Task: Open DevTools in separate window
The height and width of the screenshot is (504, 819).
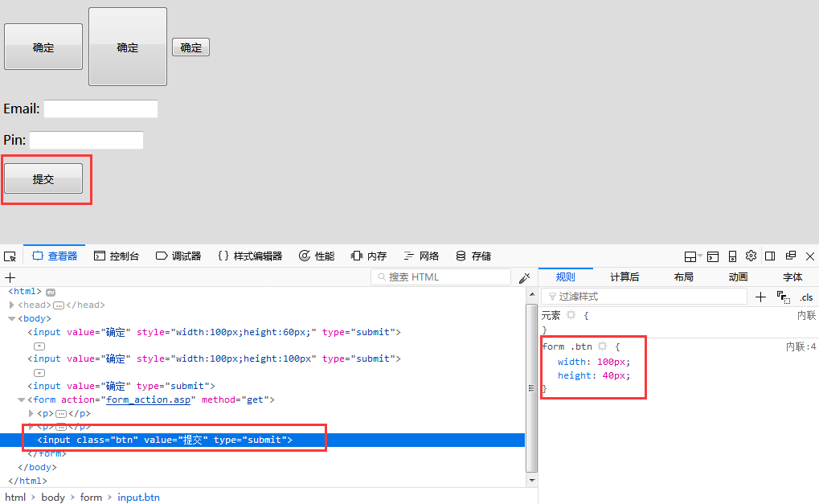Action: pos(791,256)
